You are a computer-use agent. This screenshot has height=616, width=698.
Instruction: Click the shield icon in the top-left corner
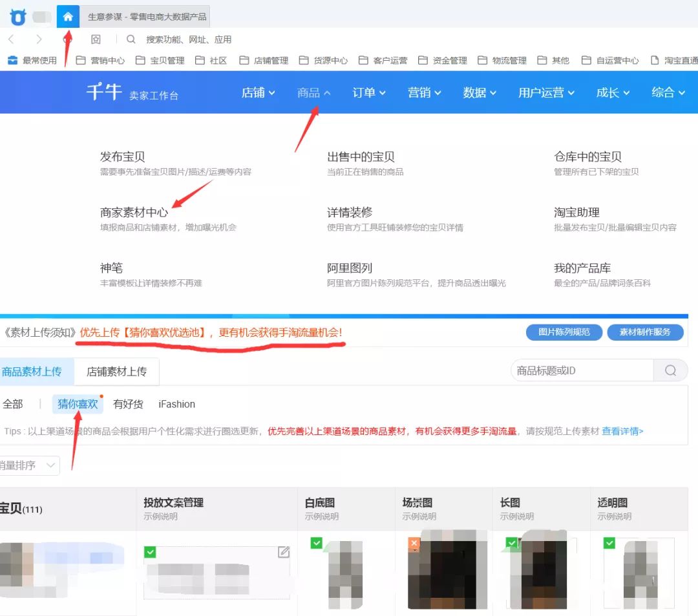17,16
